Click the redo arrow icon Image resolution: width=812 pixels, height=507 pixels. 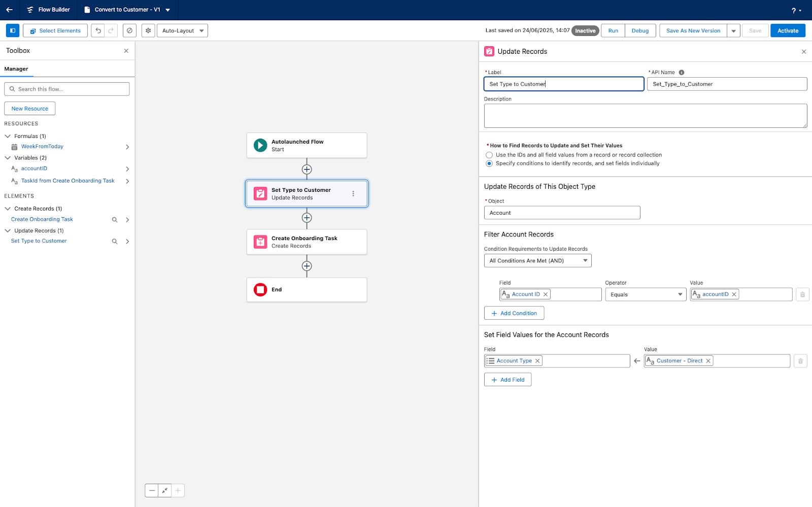click(111, 30)
